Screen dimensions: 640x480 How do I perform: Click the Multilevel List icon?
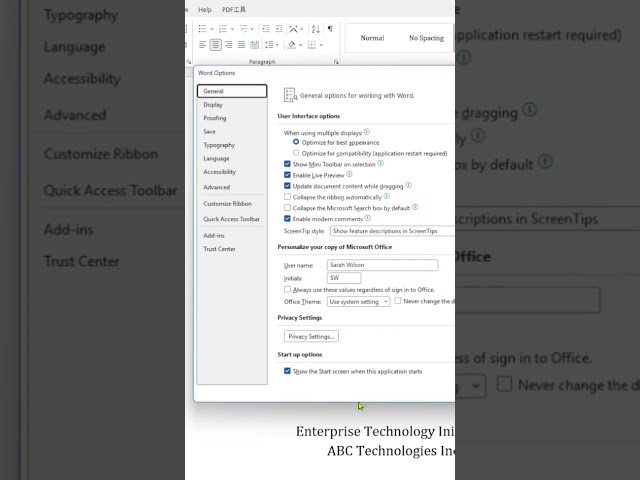coord(243,29)
